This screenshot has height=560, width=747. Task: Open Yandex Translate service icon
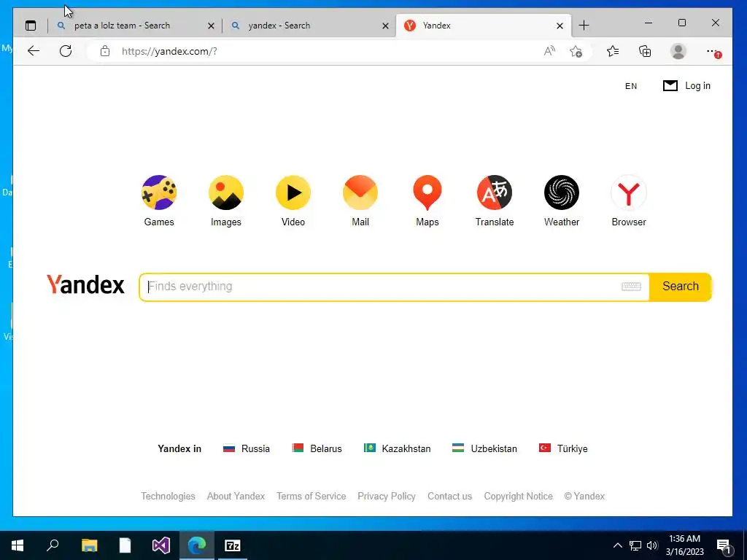click(495, 192)
